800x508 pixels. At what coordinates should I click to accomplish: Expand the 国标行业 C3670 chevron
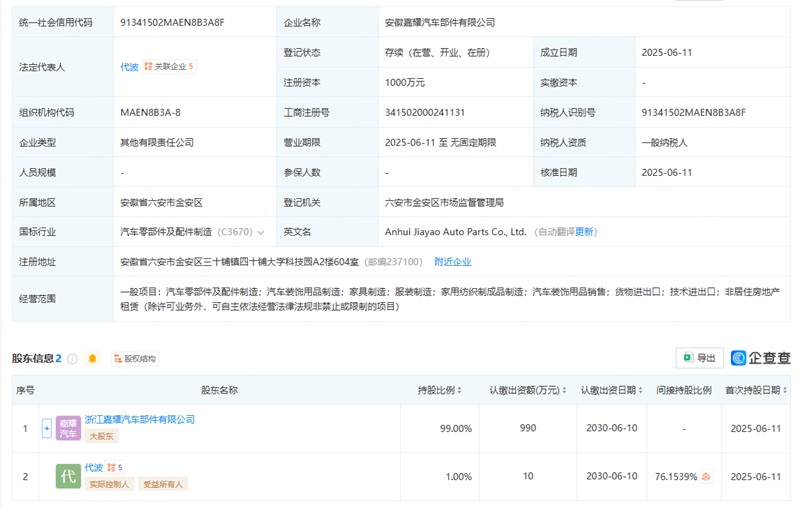[x=261, y=233]
